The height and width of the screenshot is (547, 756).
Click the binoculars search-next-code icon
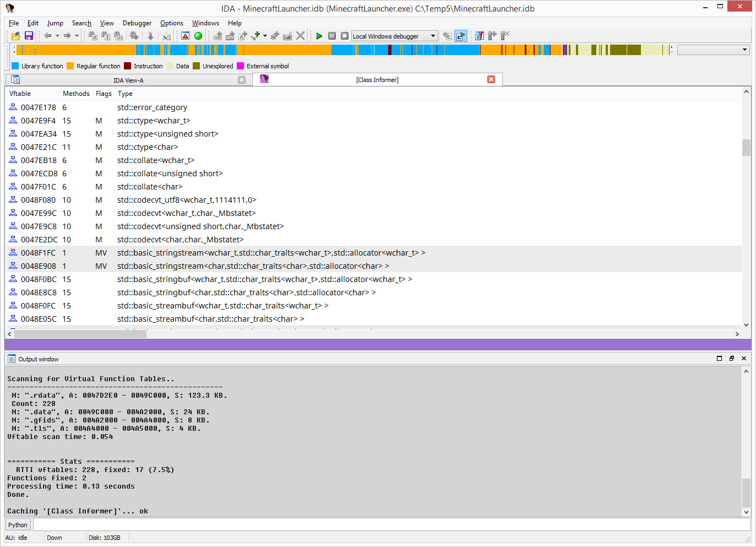pyautogui.click(x=93, y=36)
